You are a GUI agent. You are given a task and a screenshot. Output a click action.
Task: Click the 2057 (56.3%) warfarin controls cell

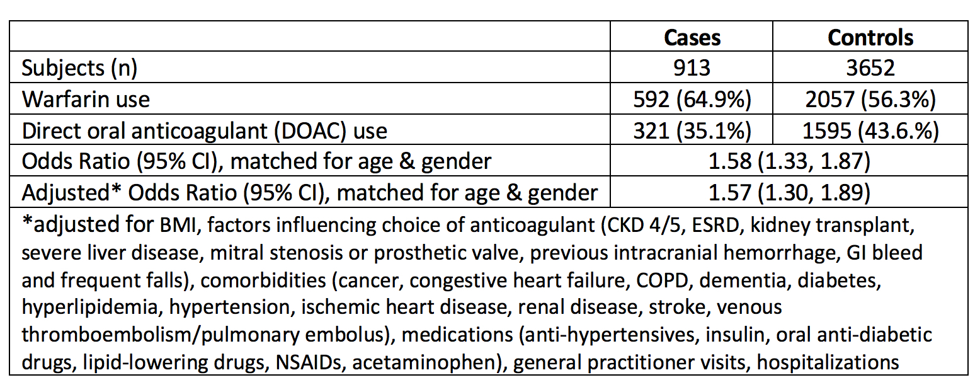870,99
